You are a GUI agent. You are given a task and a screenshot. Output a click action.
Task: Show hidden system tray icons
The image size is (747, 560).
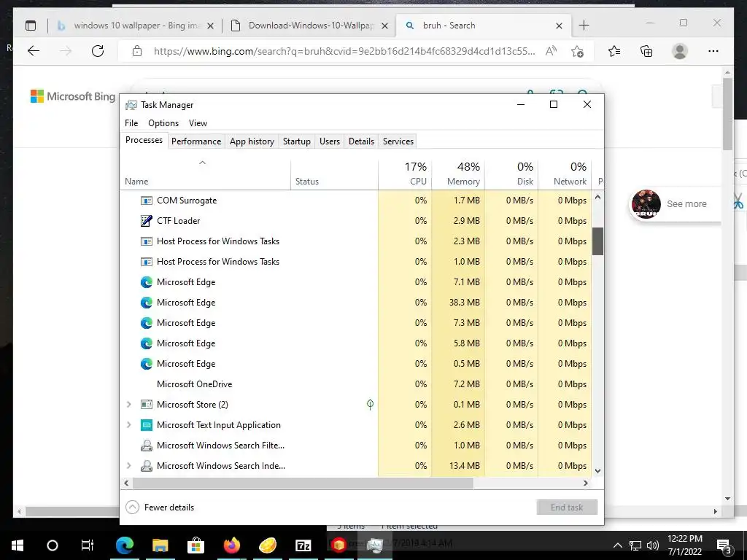tap(617, 545)
